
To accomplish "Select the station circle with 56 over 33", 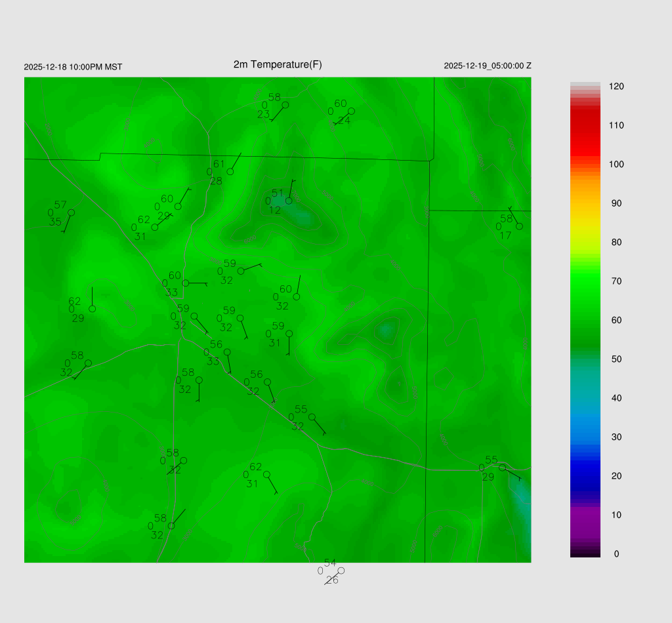I will point(227,352).
